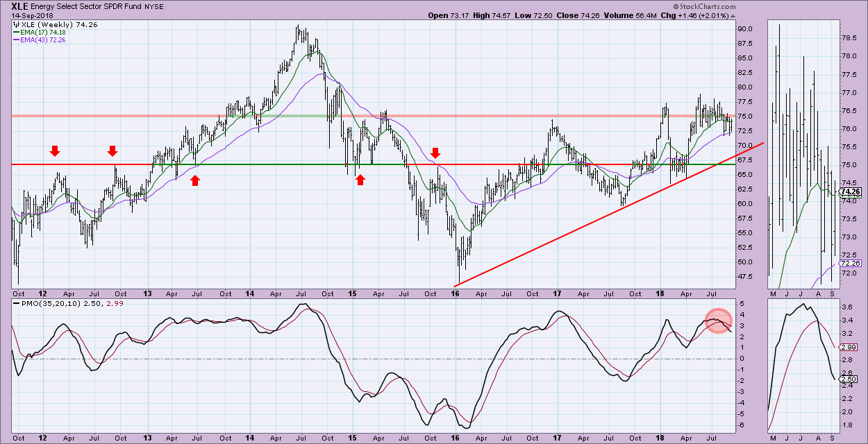Click the 74.26 price tag in right panel
Viewport: 868px width, 444px height.
[x=851, y=192]
